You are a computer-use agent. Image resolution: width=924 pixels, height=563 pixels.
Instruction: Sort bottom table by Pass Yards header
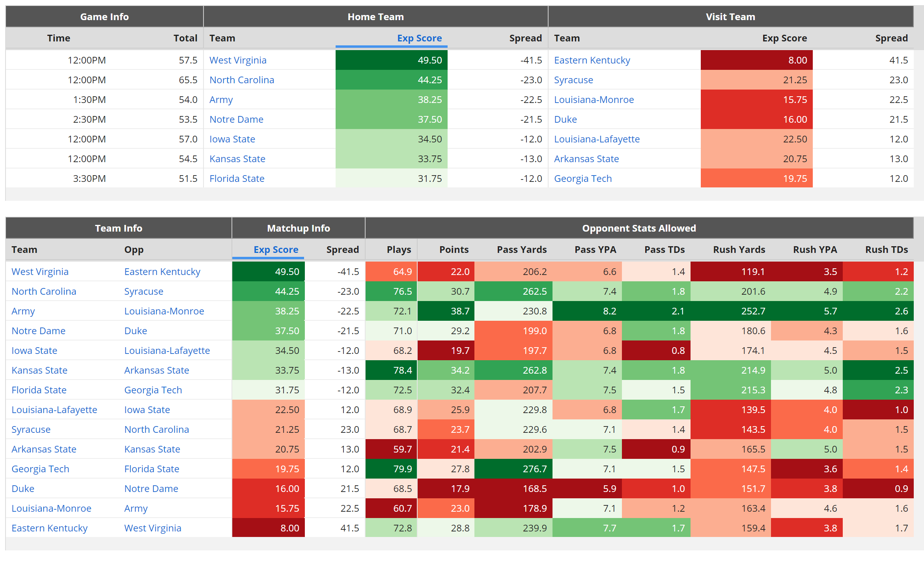(522, 250)
